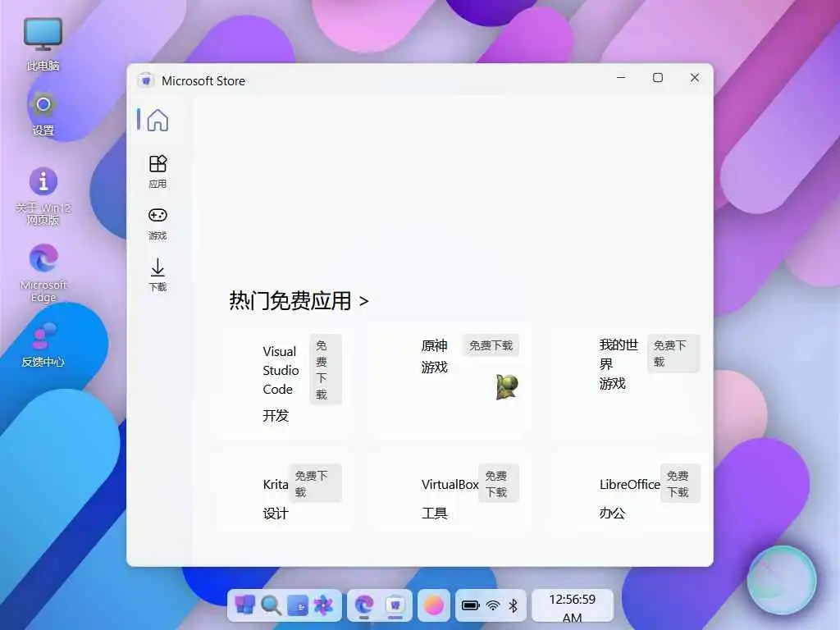Viewport: 840px width, 630px height.
Task: Select the Visual Studio Code app name
Action: coord(281,370)
